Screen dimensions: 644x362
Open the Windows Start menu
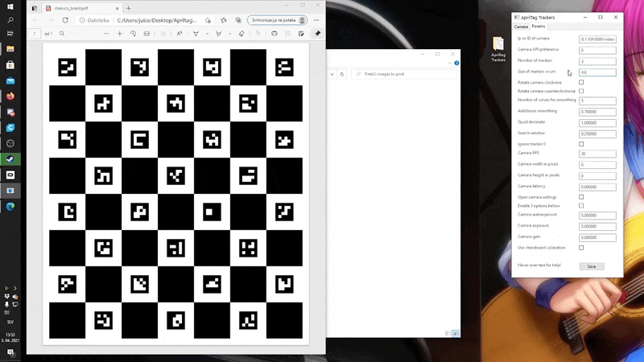[x=10, y=6]
